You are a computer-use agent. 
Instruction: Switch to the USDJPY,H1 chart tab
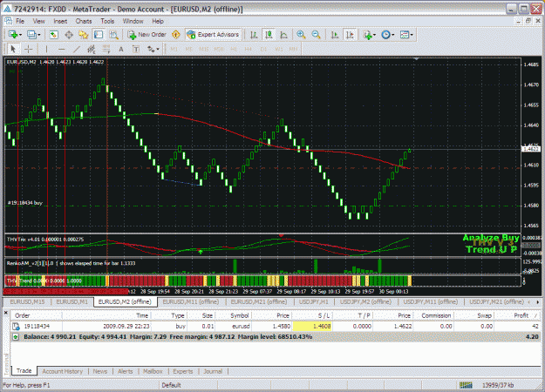tap(314, 302)
